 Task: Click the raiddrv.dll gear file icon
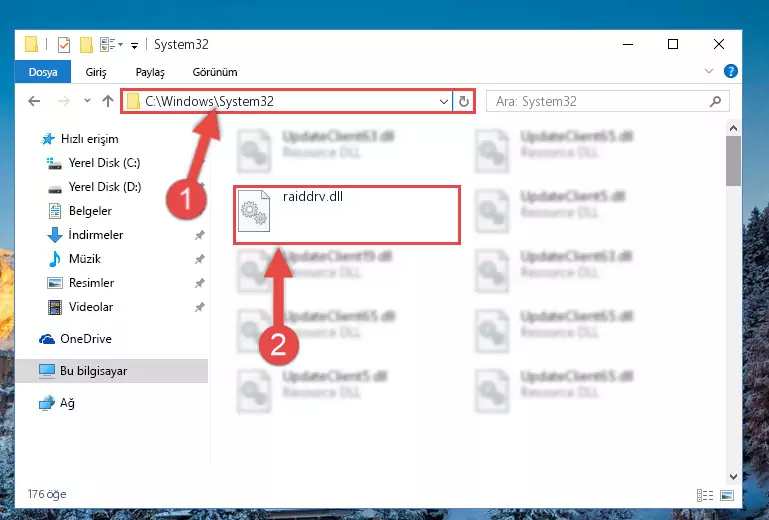point(254,211)
